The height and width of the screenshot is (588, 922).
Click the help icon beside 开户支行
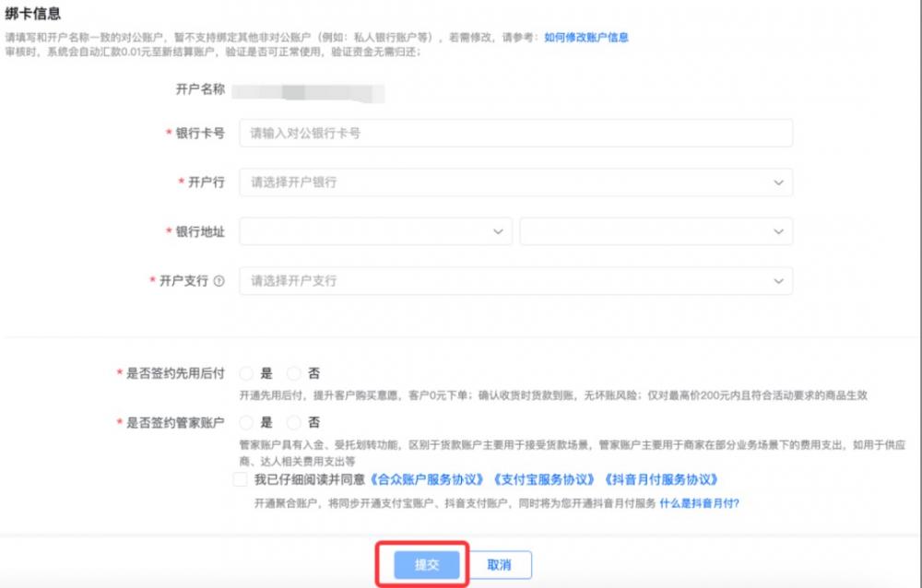click(x=219, y=281)
